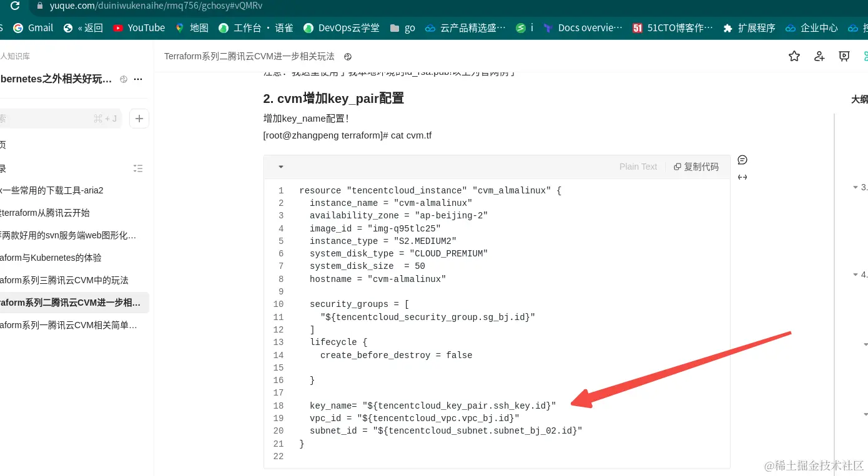This screenshot has height=476, width=868.
Task: Open the svn服务端web图形化 document
Action: coord(68,235)
